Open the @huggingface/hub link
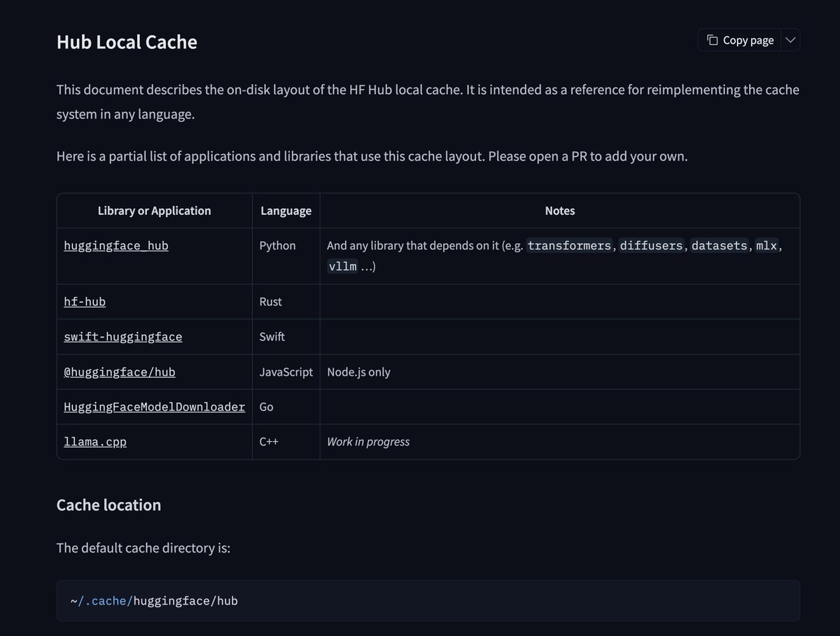This screenshot has height=636, width=840. 120,372
